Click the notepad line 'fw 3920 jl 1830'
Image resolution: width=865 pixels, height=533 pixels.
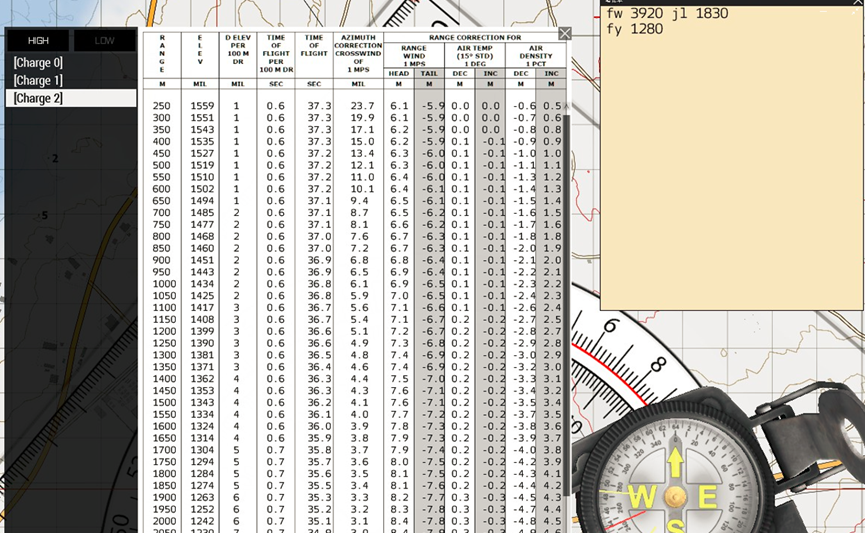tap(667, 13)
